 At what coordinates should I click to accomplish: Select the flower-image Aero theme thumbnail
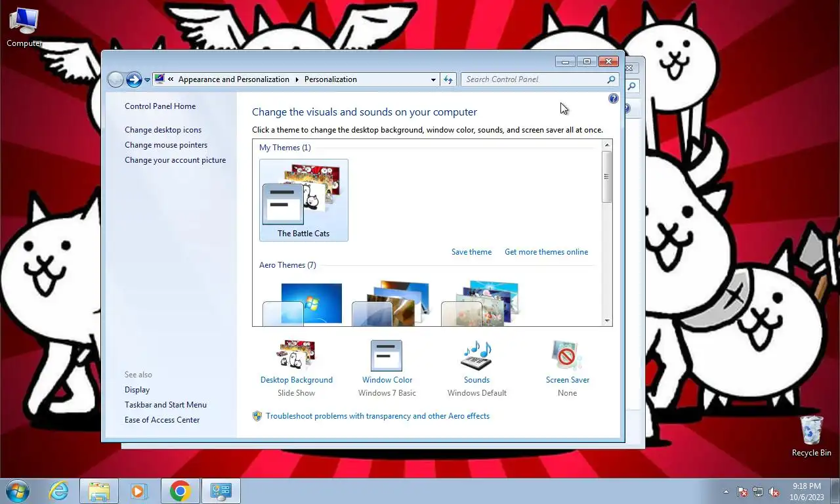pos(481,304)
